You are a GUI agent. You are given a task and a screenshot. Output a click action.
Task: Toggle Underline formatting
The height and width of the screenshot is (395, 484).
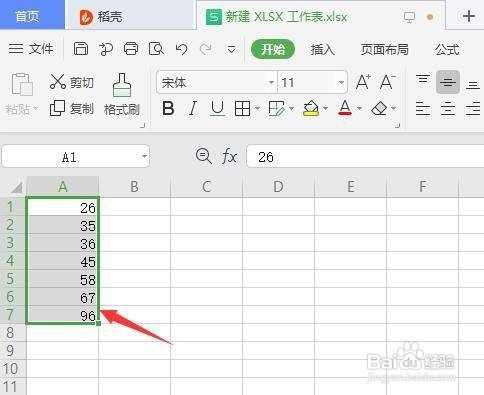217,108
